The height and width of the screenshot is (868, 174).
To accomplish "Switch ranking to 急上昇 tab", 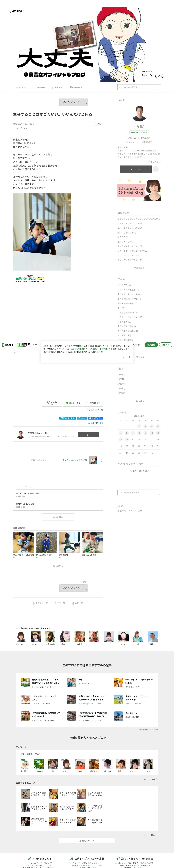I will pos(38,754).
